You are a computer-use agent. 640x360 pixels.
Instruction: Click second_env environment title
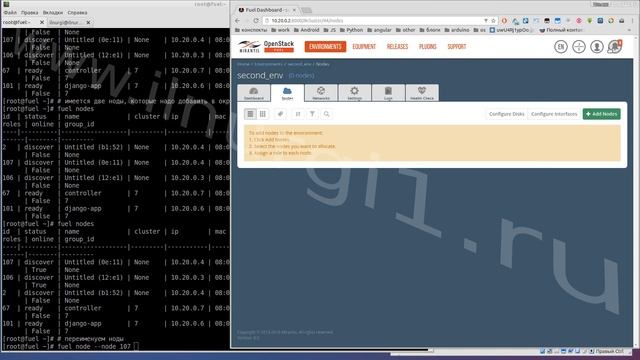tap(260, 76)
